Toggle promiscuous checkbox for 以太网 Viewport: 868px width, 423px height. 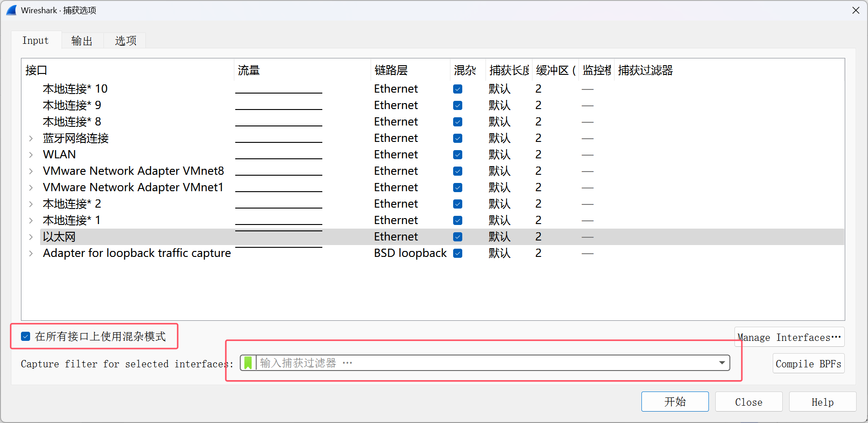pyautogui.click(x=458, y=237)
